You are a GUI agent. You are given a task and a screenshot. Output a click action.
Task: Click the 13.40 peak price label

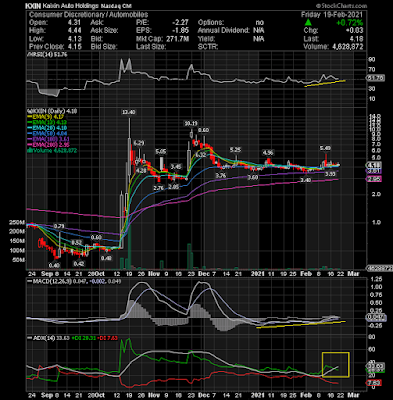[129, 112]
